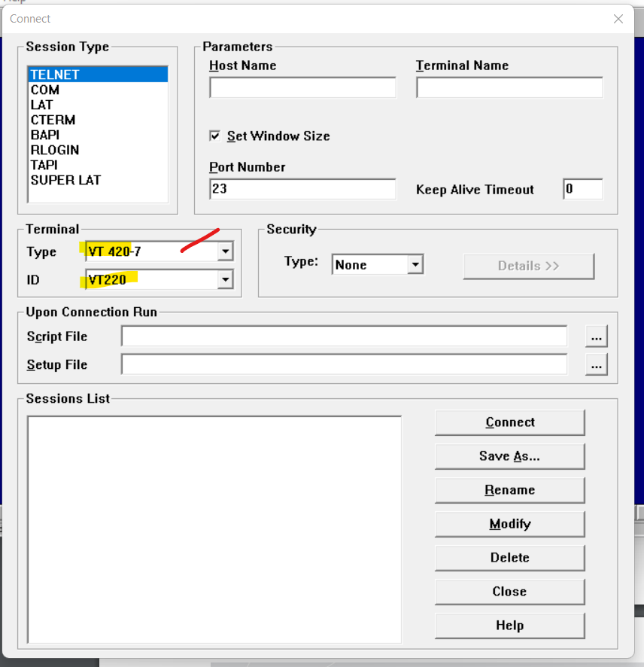The image size is (644, 667).
Task: Toggle Set Window Size checkbox
Action: 215,136
